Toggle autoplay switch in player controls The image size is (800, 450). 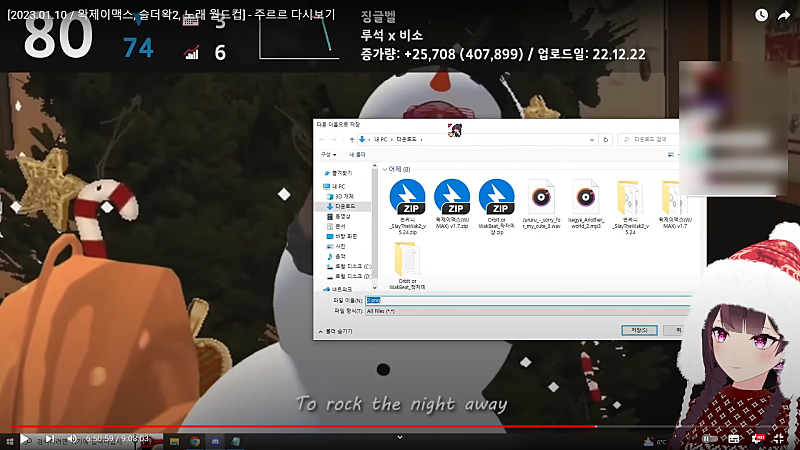[708, 439]
